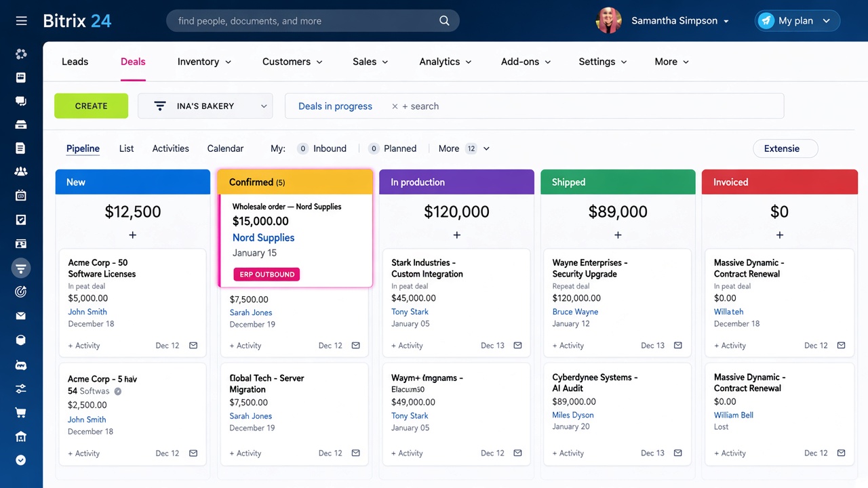Click the CREATE button
Screen dimensions: 868x488
(x=91, y=106)
